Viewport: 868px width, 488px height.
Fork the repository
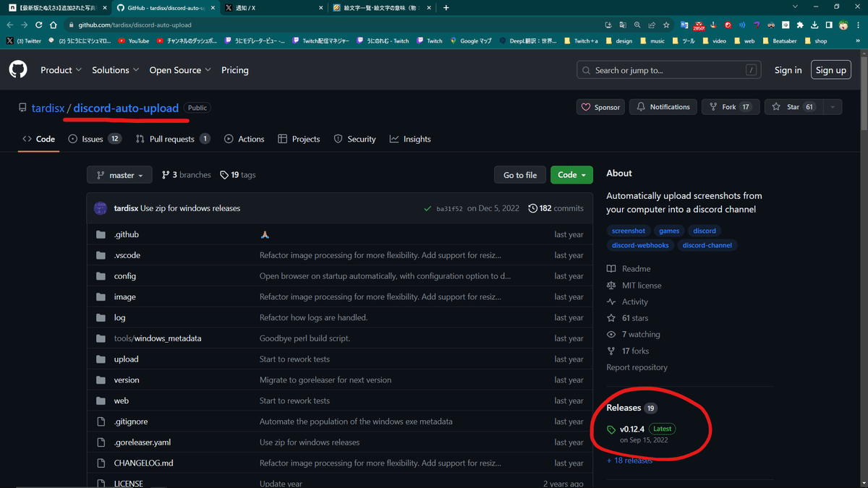[x=731, y=107]
